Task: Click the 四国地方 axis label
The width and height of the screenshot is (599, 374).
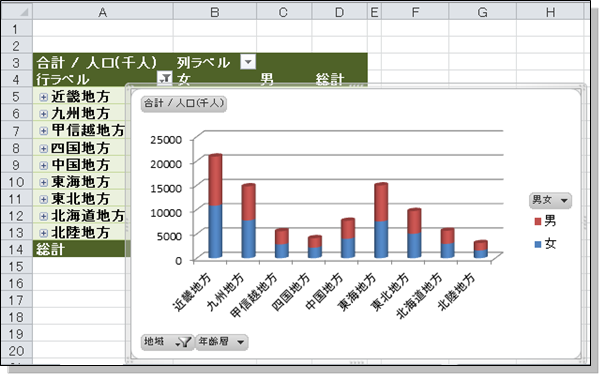Action: 291,292
